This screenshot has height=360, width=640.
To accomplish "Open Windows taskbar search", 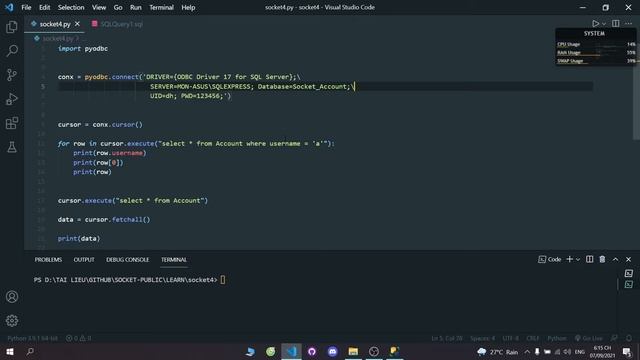I will (30, 351).
